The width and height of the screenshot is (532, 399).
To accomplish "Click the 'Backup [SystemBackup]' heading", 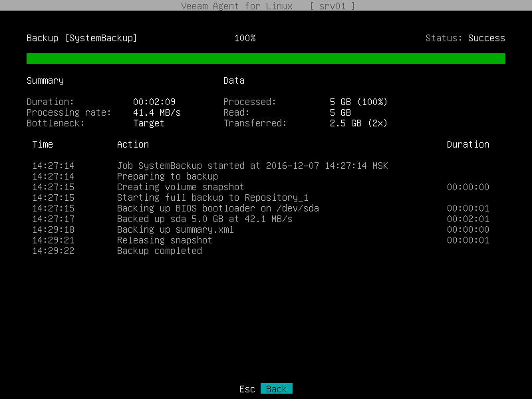I will [81, 38].
